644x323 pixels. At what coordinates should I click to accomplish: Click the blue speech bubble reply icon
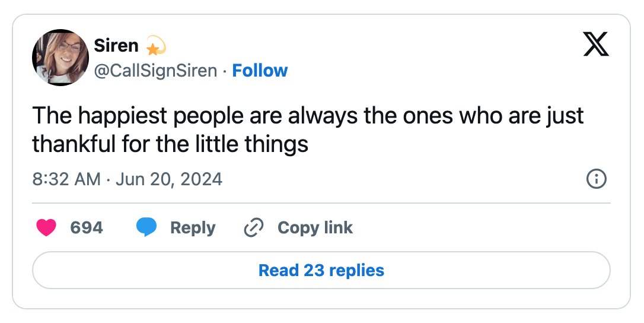tap(146, 227)
